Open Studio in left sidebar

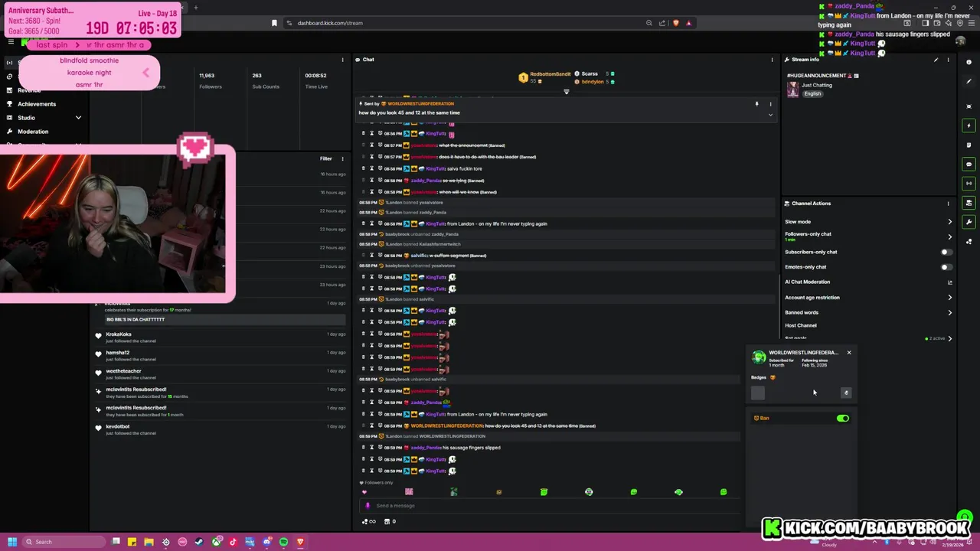point(26,118)
